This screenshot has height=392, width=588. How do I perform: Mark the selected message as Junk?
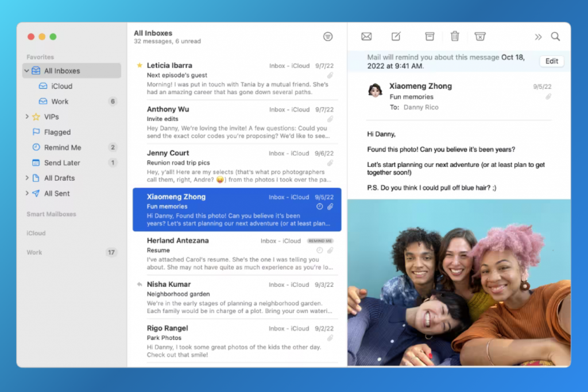[481, 36]
